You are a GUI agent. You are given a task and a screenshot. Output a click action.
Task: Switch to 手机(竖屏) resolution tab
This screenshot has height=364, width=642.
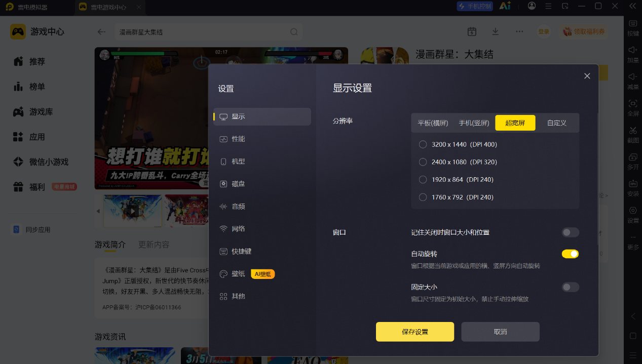pyautogui.click(x=474, y=123)
